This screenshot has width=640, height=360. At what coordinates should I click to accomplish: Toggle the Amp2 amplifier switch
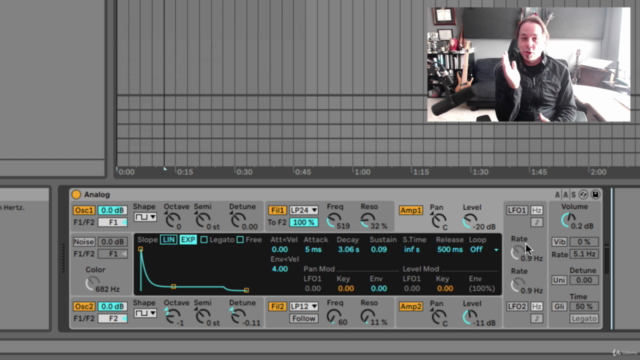411,307
